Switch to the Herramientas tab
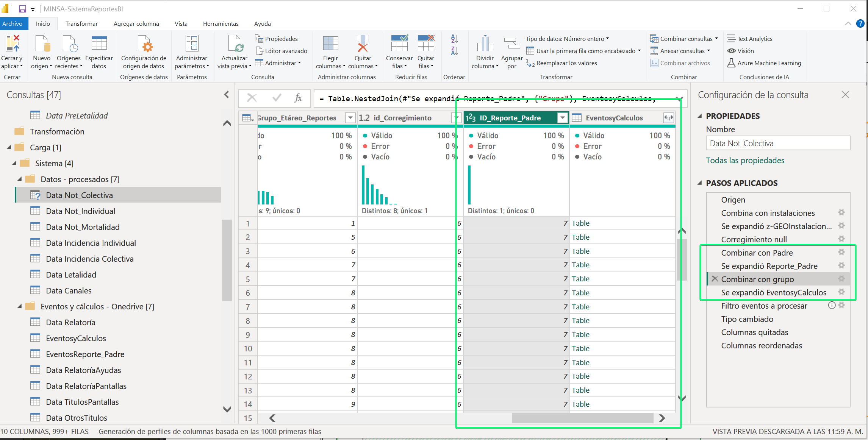868x440 pixels. [221, 23]
